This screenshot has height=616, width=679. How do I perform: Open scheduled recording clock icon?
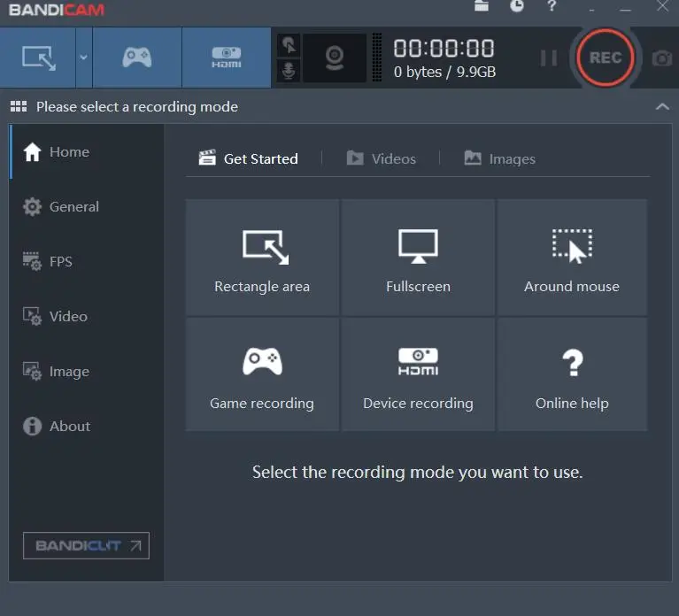tap(517, 6)
